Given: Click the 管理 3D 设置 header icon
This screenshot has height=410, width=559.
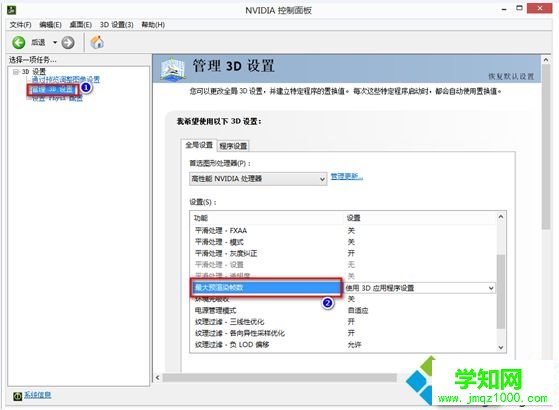Looking at the screenshot, I should [x=173, y=68].
